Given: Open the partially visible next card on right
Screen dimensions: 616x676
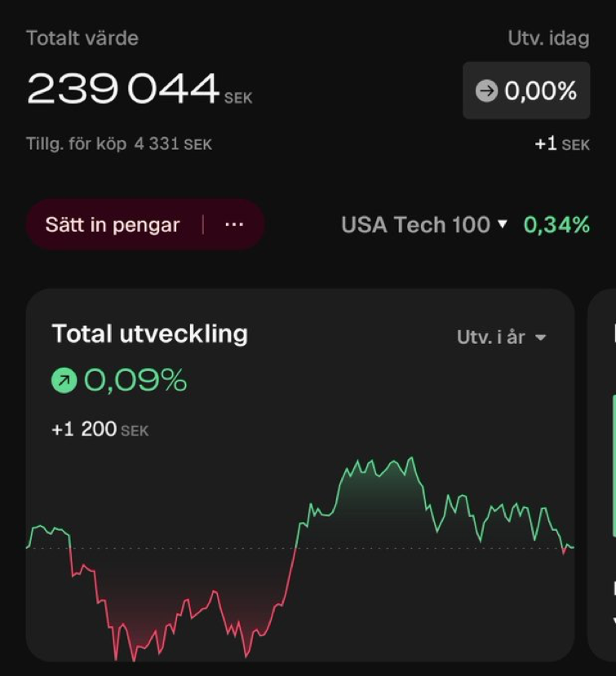Looking at the screenshot, I should 602,475.
